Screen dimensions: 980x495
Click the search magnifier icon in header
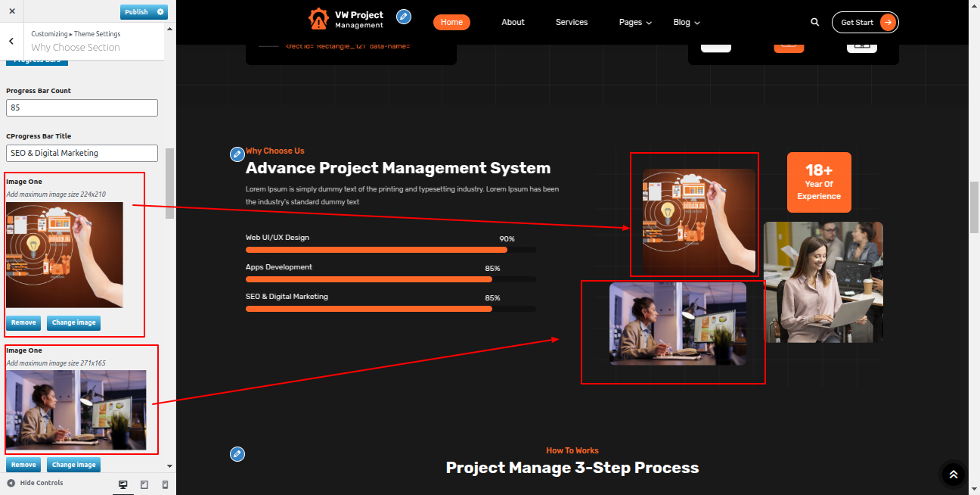pyautogui.click(x=814, y=23)
